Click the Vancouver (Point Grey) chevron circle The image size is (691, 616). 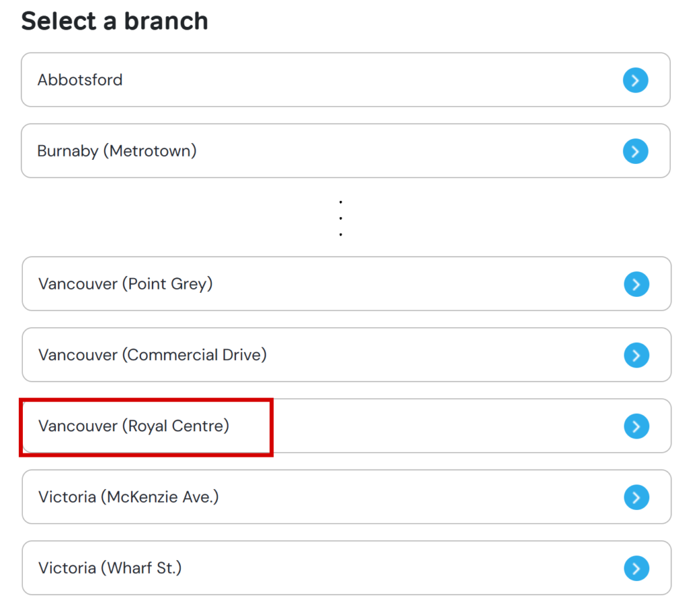636,284
